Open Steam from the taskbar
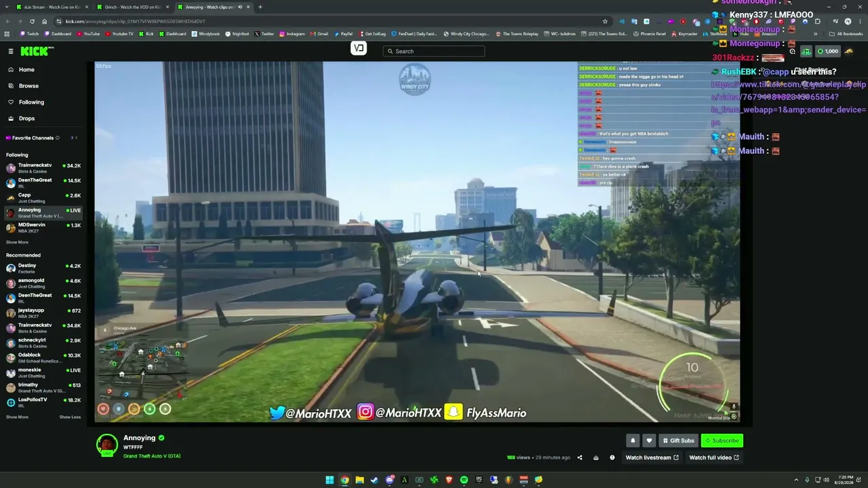Image resolution: width=868 pixels, height=488 pixels. [374, 480]
